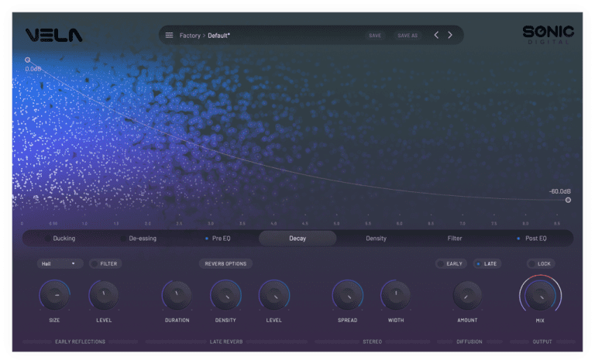Click the STEREO section label
The width and height of the screenshot is (595, 364).
[372, 342]
